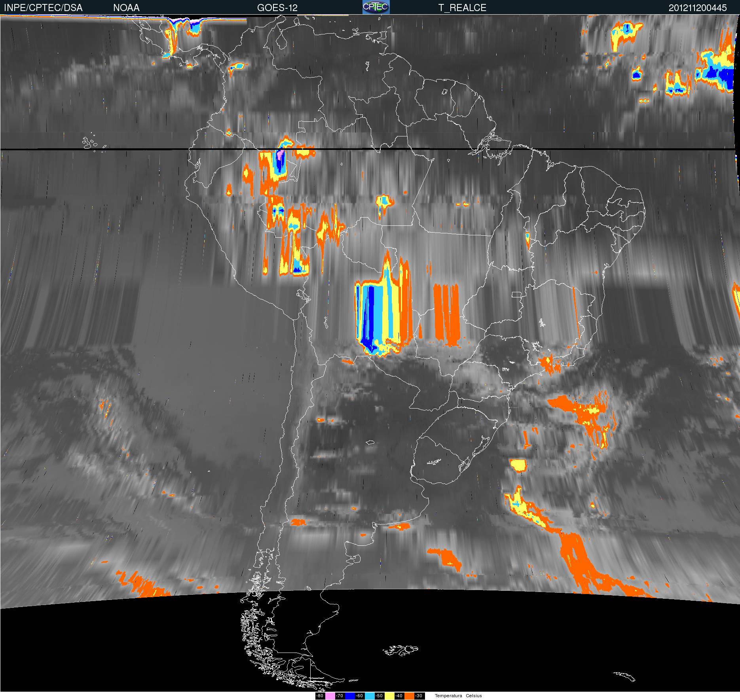This screenshot has width=740, height=700.
Task: Click the -50 legend value
Action: [379, 696]
